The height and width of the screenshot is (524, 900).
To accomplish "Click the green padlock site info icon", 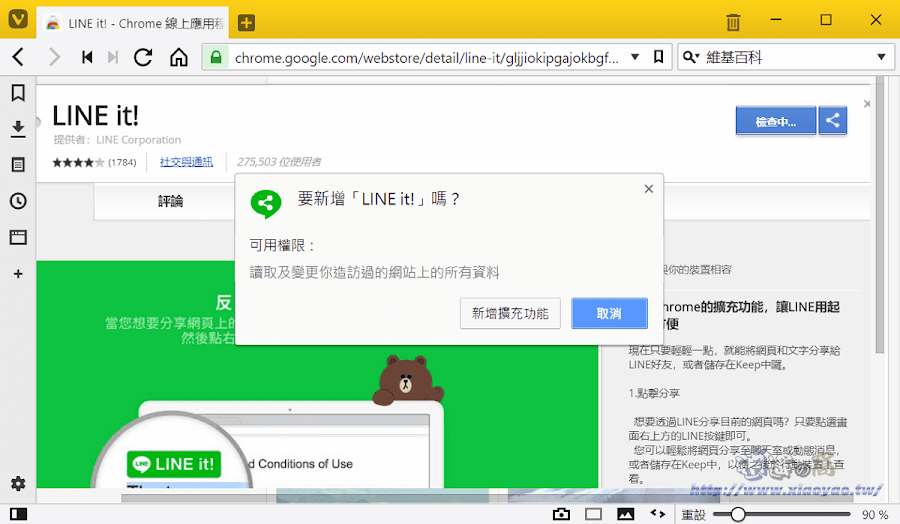I will pyautogui.click(x=216, y=57).
